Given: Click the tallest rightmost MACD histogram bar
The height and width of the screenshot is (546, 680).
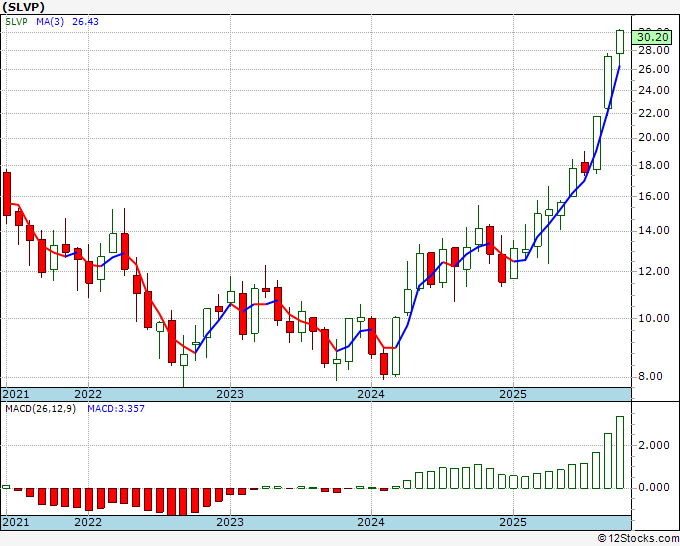Looking at the screenshot, I should pyautogui.click(x=620, y=452).
